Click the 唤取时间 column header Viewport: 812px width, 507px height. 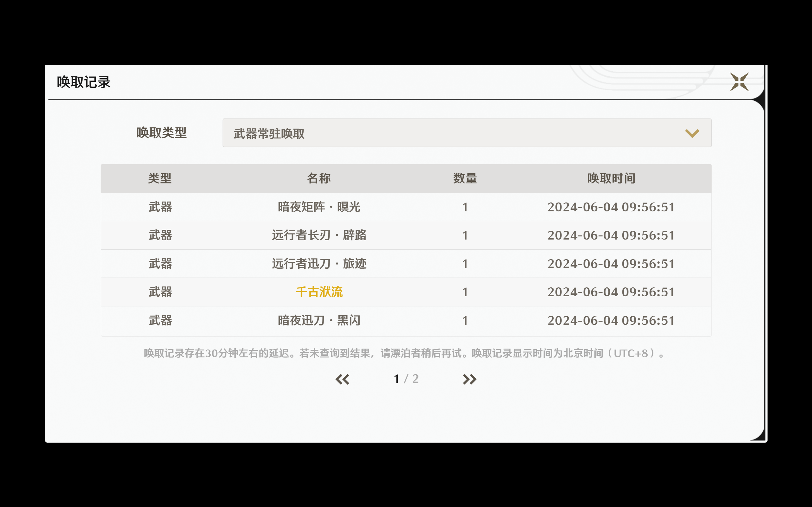611,178
